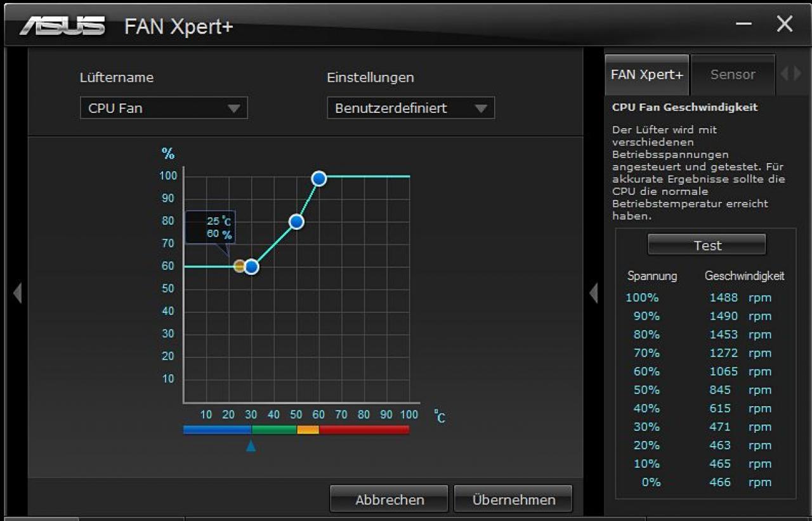Viewport: 812px width, 521px height.
Task: Click the green segment of temperature bar
Action: click(x=274, y=430)
